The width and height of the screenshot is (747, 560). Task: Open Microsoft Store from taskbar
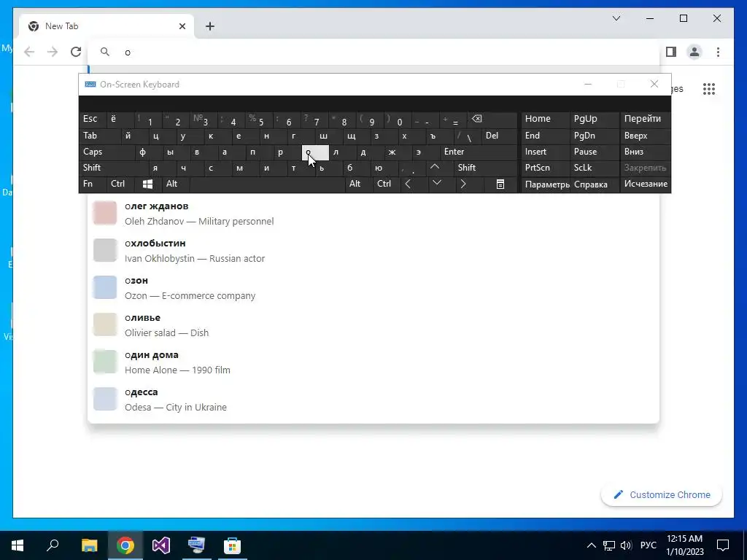click(233, 545)
